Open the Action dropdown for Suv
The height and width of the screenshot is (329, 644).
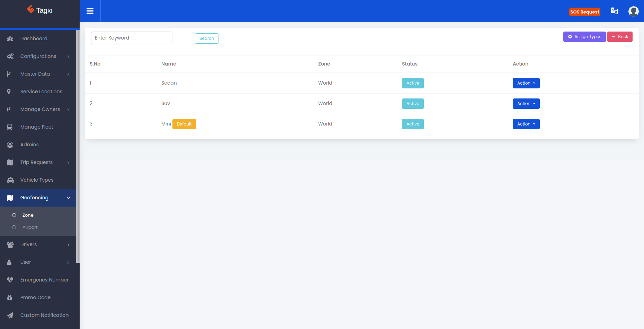[526, 104]
